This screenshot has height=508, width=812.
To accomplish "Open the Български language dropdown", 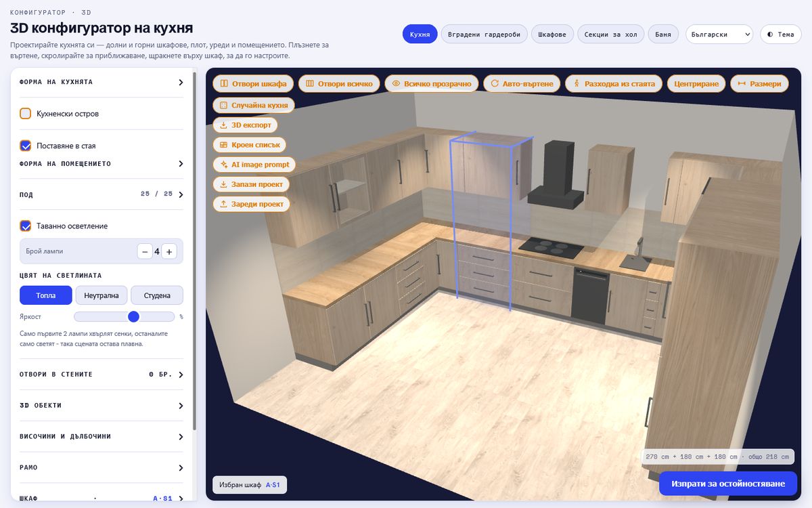I will pyautogui.click(x=719, y=35).
